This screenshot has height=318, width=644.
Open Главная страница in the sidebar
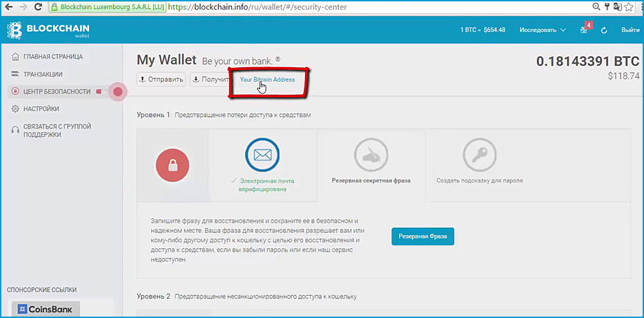tap(52, 56)
